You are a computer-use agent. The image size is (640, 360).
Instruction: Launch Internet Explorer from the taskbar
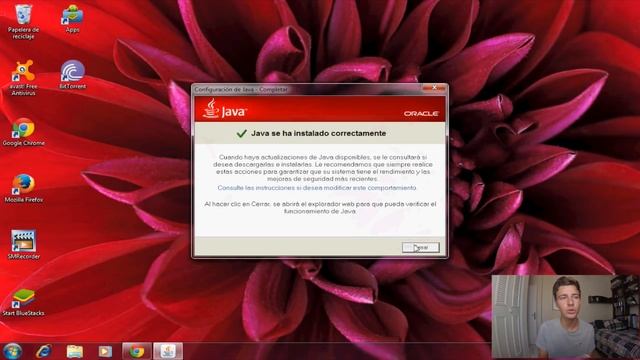[43, 351]
